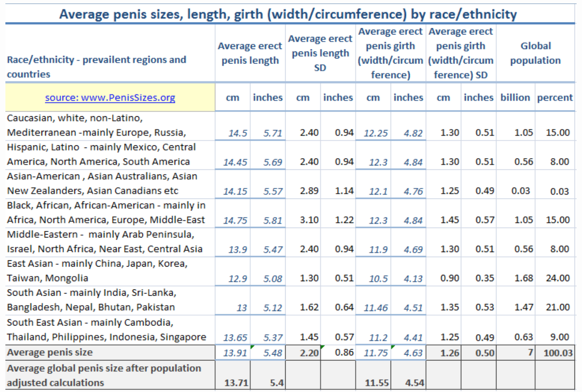
Task: Select the 3.10 SD cell
Action: [309, 220]
